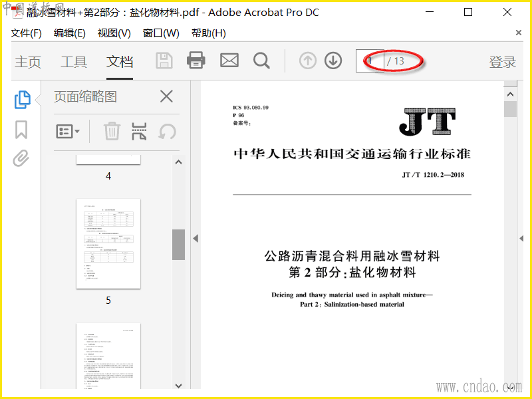Open the Bookmarks sidebar icon
Viewport: 532px width, 399px height.
(x=21, y=130)
